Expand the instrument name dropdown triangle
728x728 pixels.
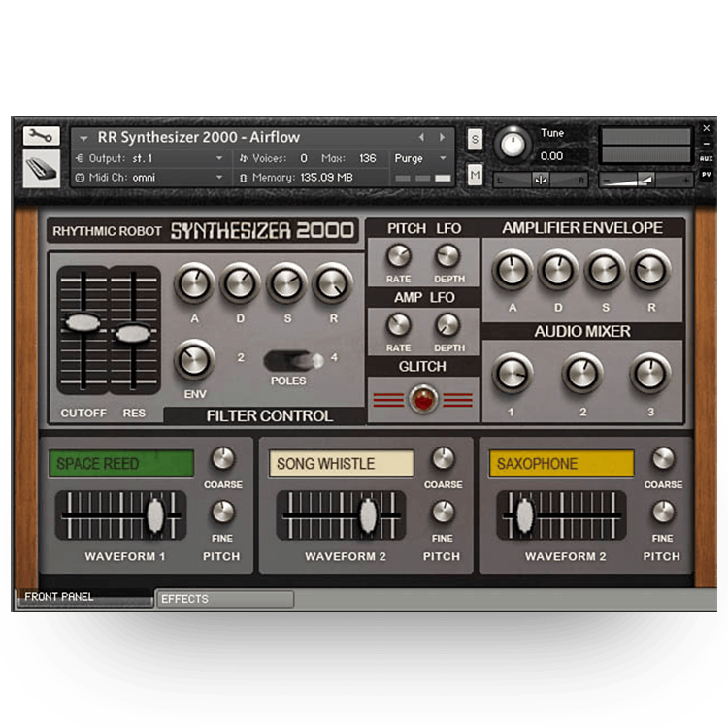coord(83,139)
